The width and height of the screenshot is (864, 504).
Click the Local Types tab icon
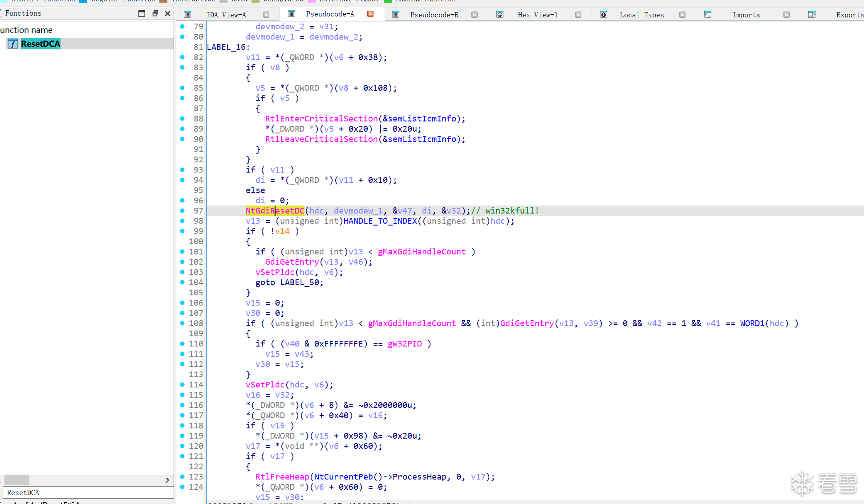click(x=604, y=15)
